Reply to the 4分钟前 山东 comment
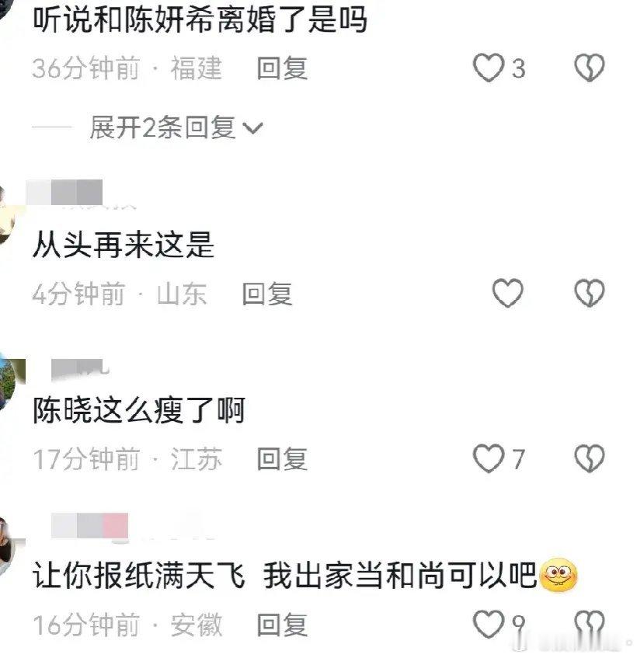 click(267, 294)
